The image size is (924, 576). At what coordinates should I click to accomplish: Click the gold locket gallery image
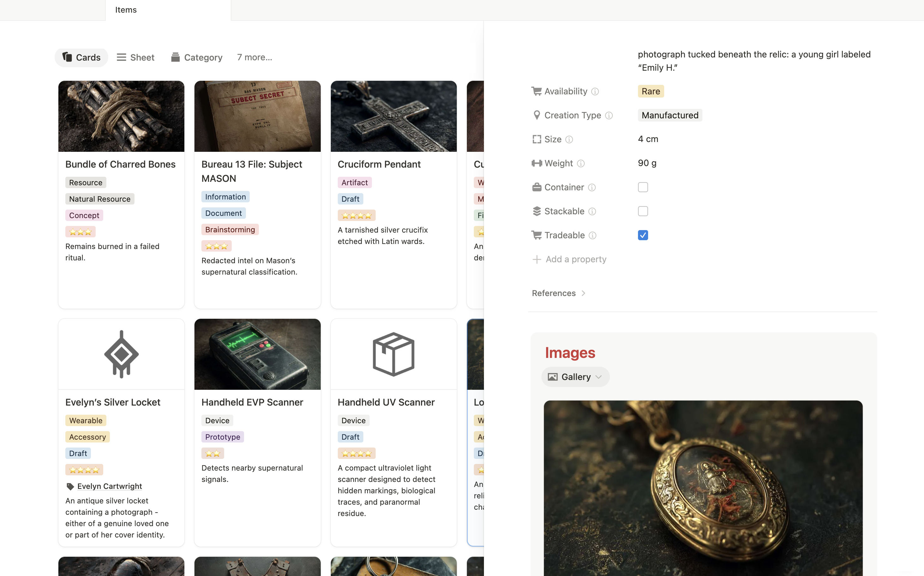point(703,488)
